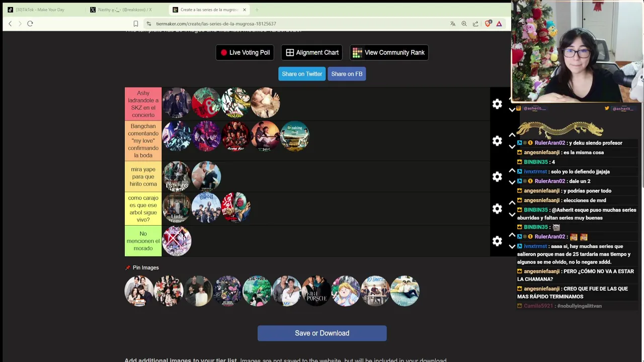This screenshot has width=644, height=362.
Task: Bookmark this page using the bookmark icon
Action: tap(136, 24)
